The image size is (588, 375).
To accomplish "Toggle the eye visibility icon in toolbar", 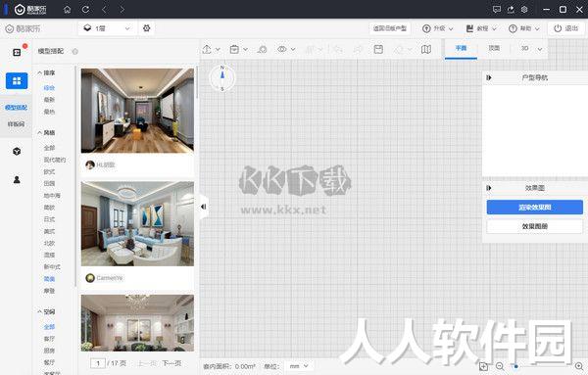I will [282, 49].
